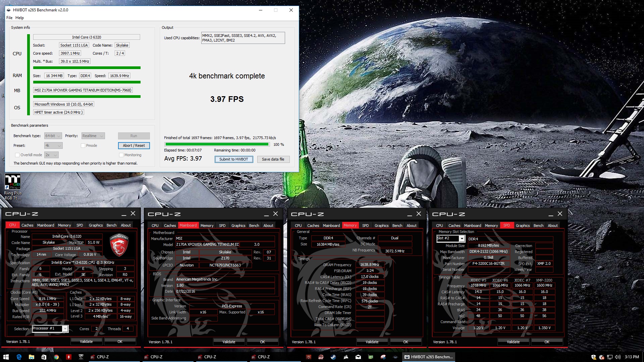Select the active Memory tab in third CPU-Z
Viewport: 644px width, 362px height.
tap(350, 225)
